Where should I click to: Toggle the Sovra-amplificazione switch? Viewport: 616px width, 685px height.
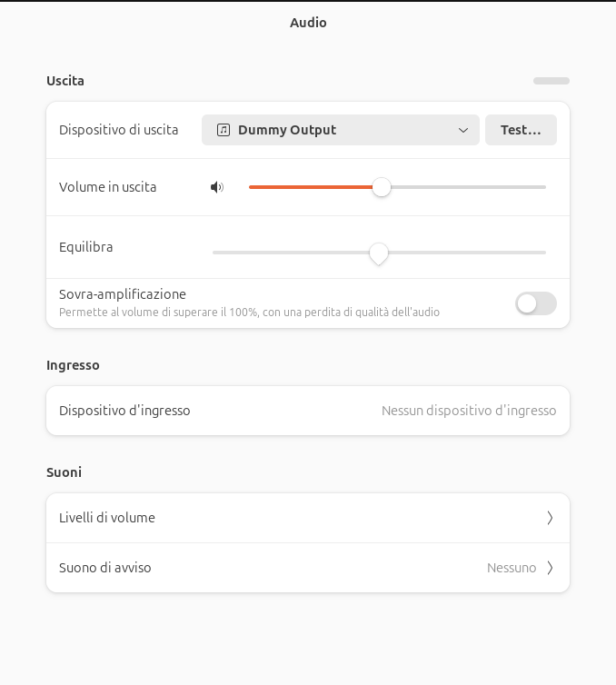tap(535, 303)
